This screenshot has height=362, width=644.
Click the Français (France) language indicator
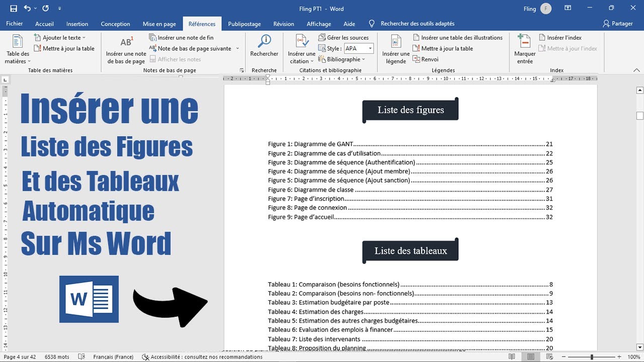point(113,357)
